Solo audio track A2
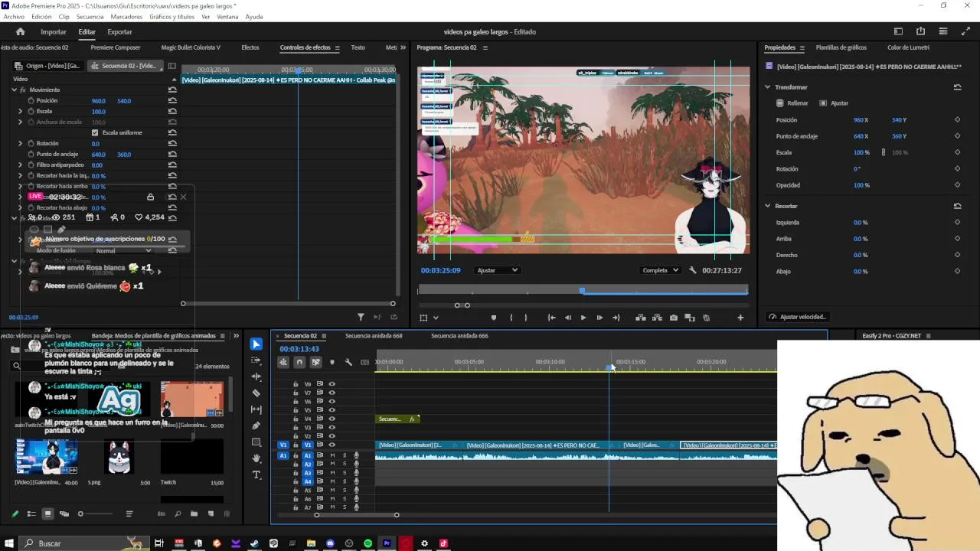 344,465
